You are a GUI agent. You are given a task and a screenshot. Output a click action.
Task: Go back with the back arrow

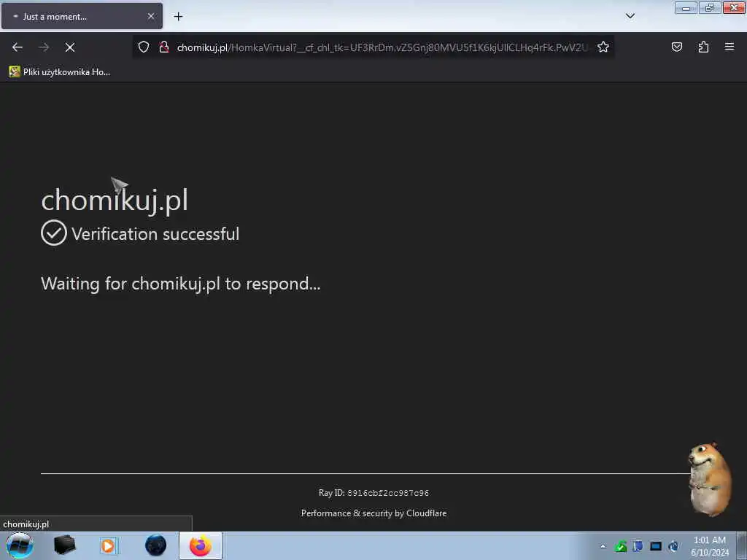[x=18, y=47]
